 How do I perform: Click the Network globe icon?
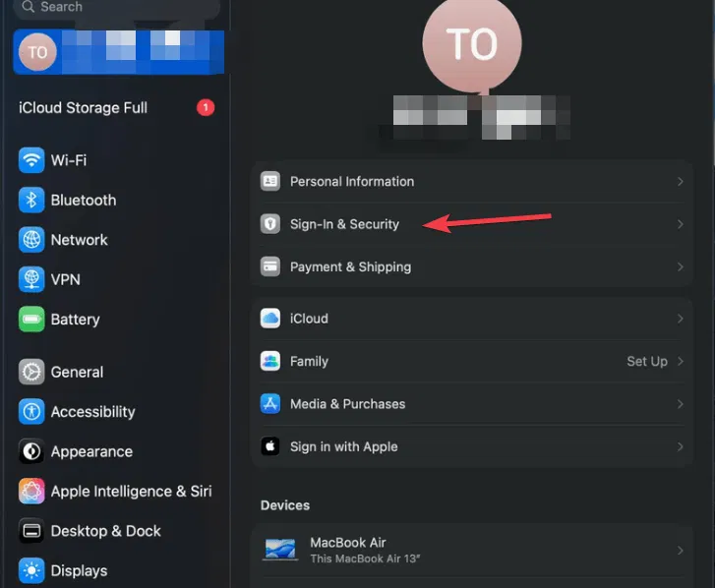(31, 240)
